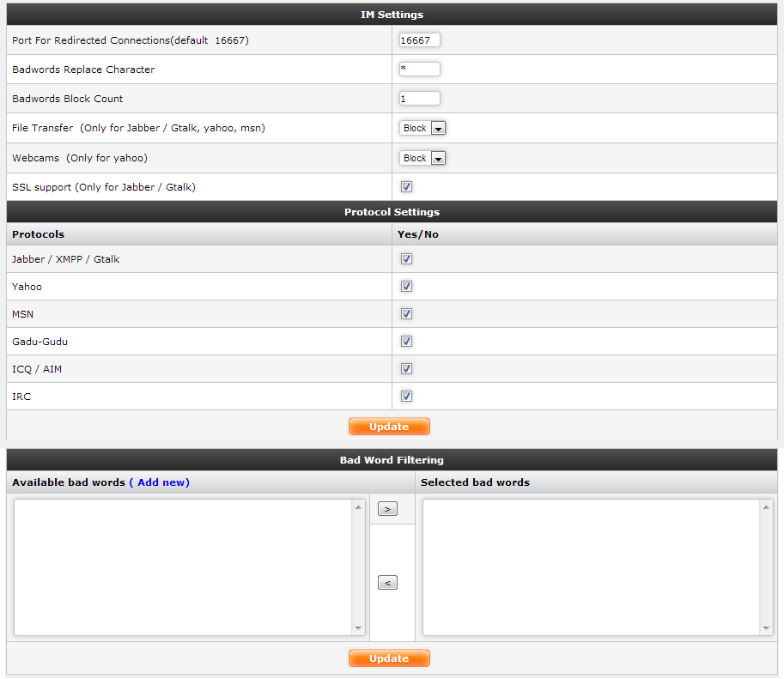The width and height of the screenshot is (784, 679).
Task: Click the redirected connections port field
Action: pyautogui.click(x=420, y=40)
